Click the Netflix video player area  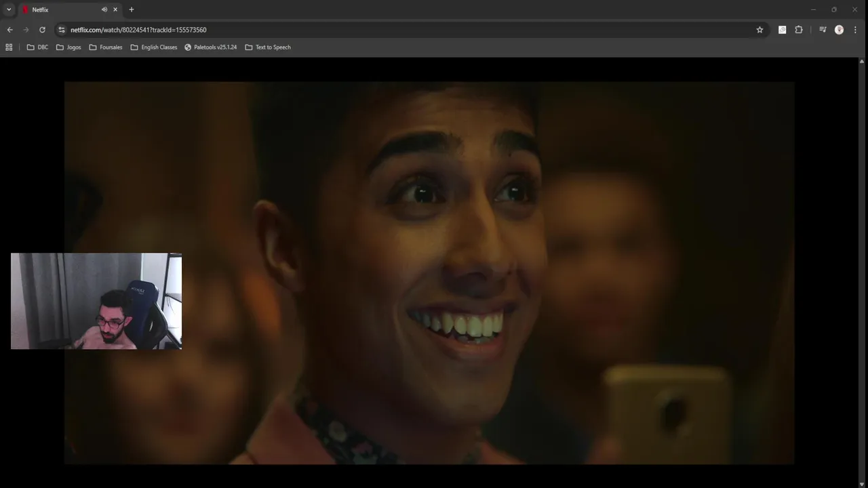click(429, 273)
